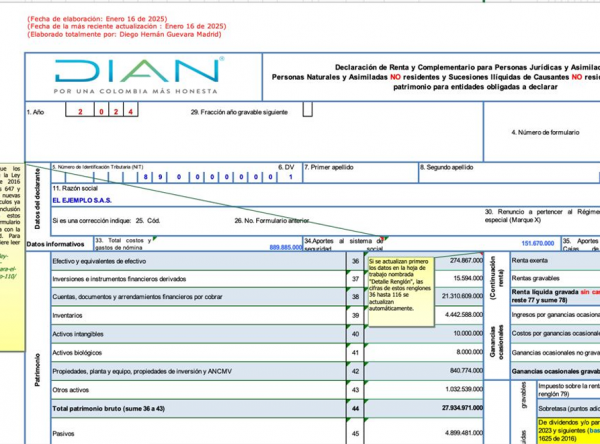Screen dimensions: 600x444
Task: Click the line number 39 cell
Action: click(x=355, y=315)
